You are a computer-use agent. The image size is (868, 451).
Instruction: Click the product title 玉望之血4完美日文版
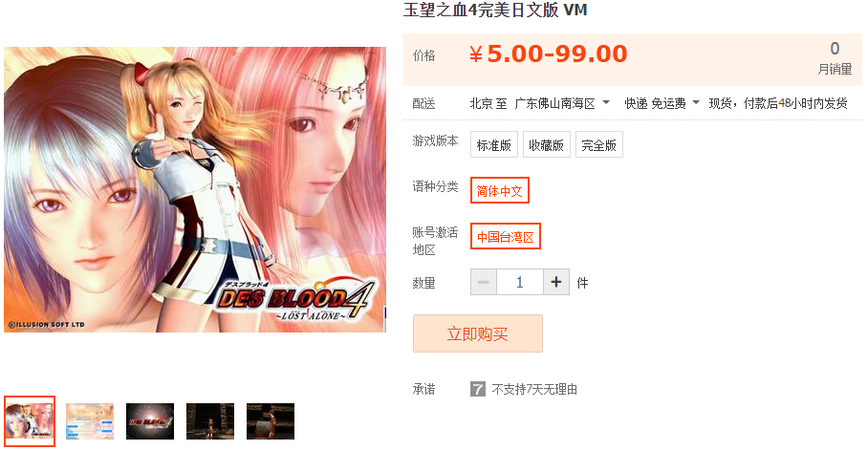coord(481,10)
